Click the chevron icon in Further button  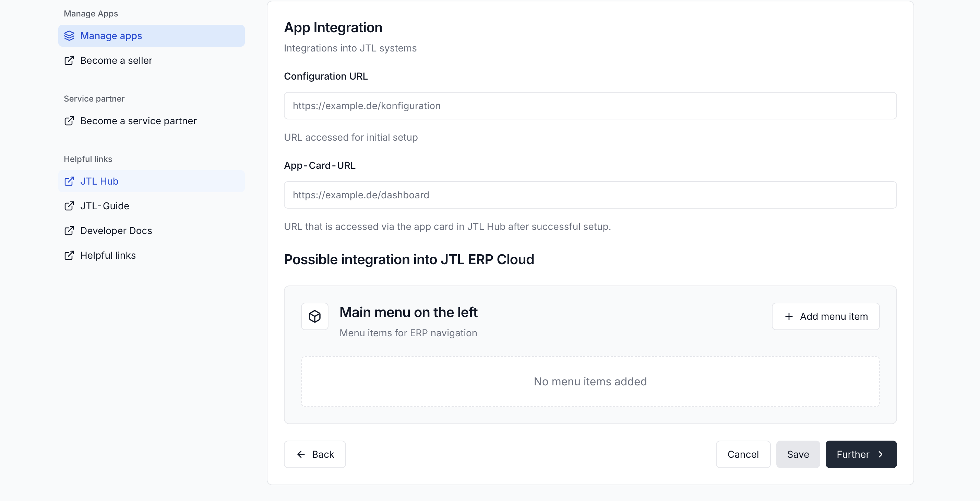pos(880,454)
